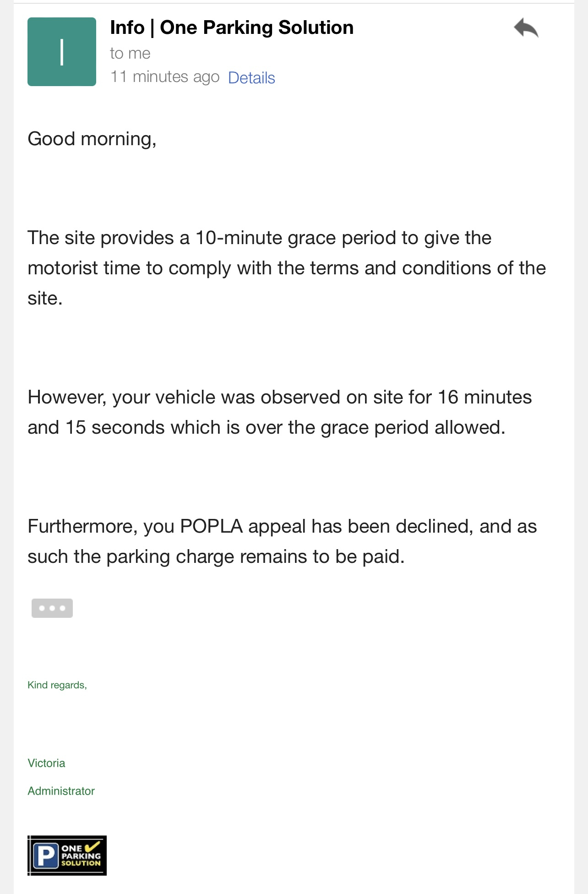588x894 pixels.
Task: Click the 10-minute grace period paragraph
Action: click(287, 268)
